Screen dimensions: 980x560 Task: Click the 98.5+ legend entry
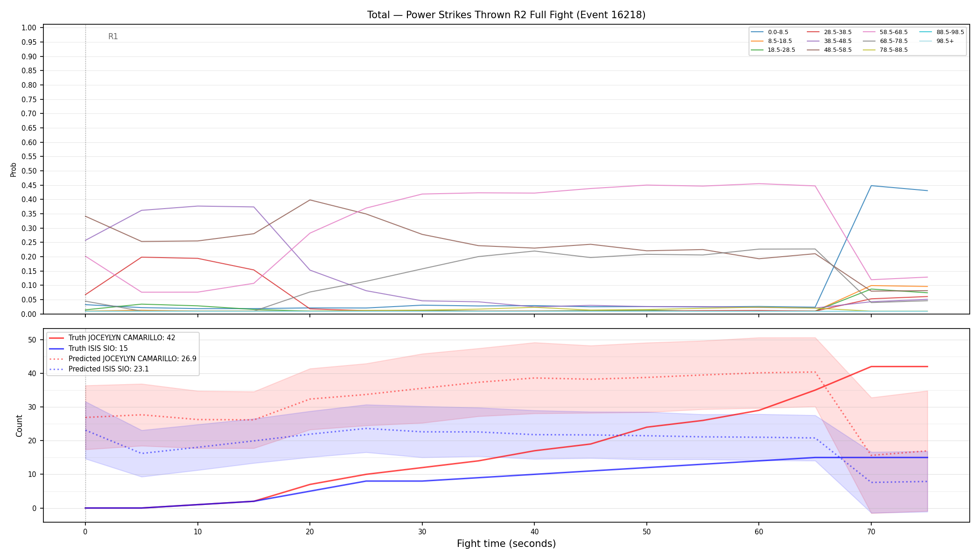pos(936,41)
